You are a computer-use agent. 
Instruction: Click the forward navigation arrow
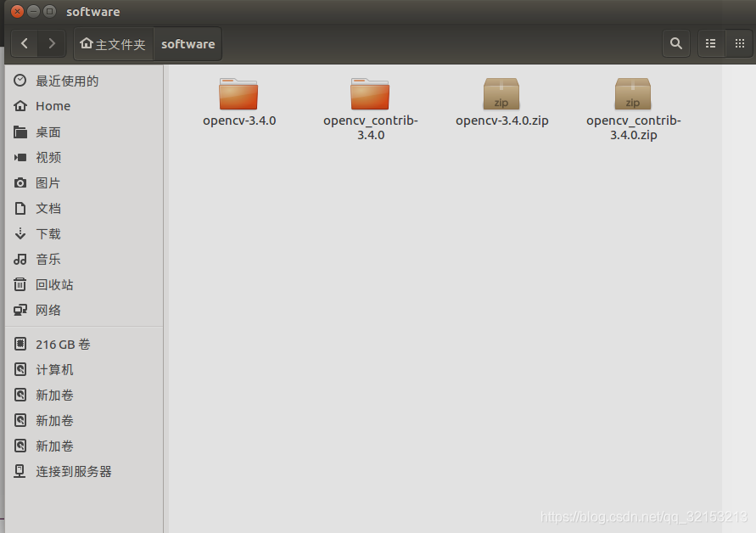tap(51, 43)
